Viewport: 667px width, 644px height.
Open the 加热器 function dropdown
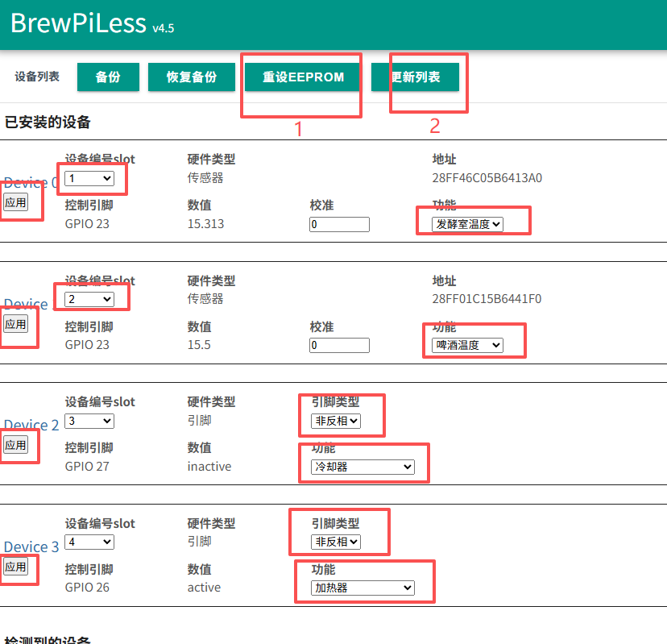362,588
